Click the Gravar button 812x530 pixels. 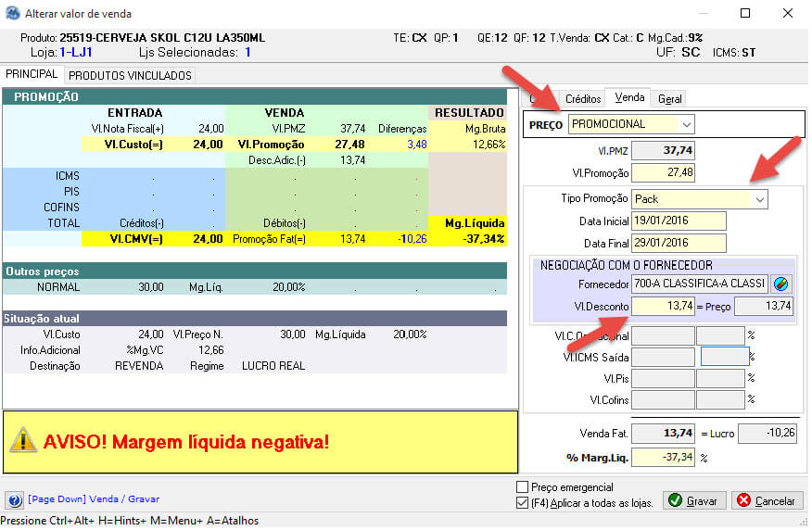(694, 500)
